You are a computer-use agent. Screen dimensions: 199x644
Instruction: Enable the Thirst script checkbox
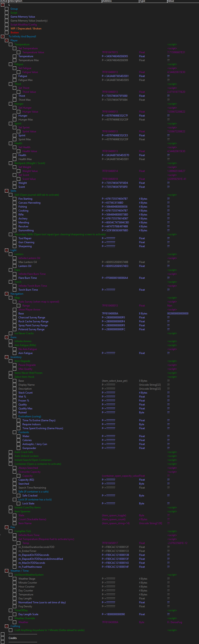(11, 84)
